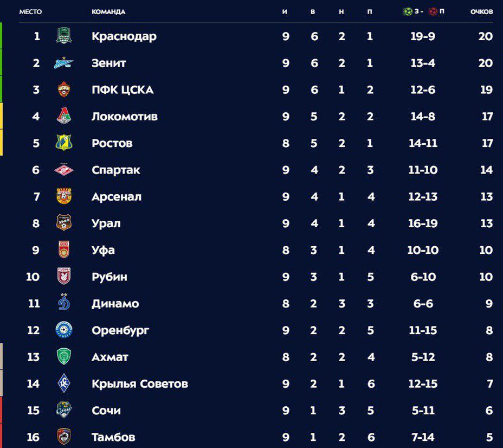
Task: Click the Рубин team name link
Action: [109, 277]
